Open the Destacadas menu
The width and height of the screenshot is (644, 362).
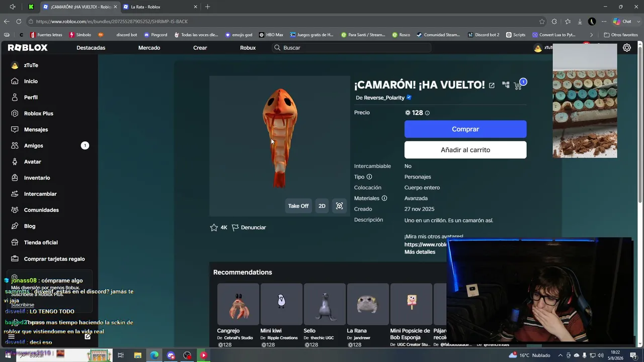[x=91, y=48]
